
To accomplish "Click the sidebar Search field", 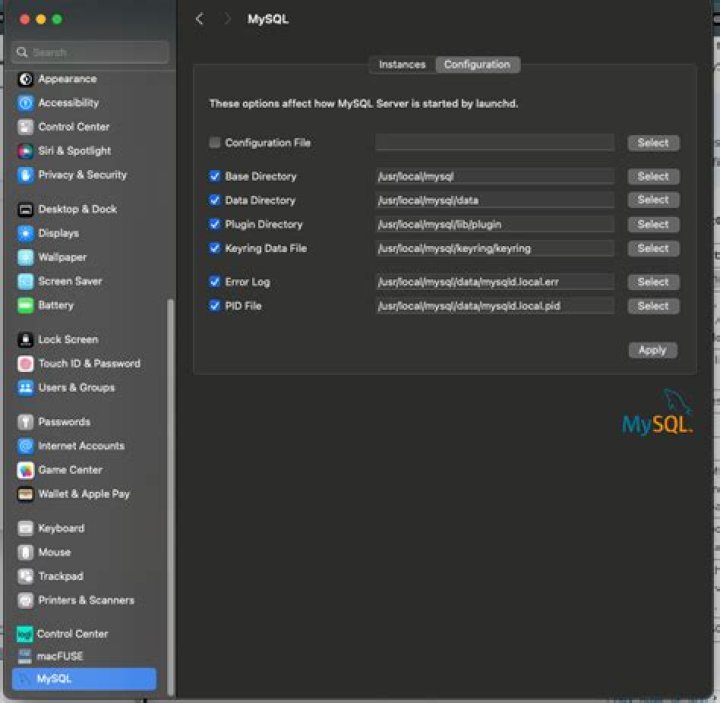I will pyautogui.click(x=90, y=52).
